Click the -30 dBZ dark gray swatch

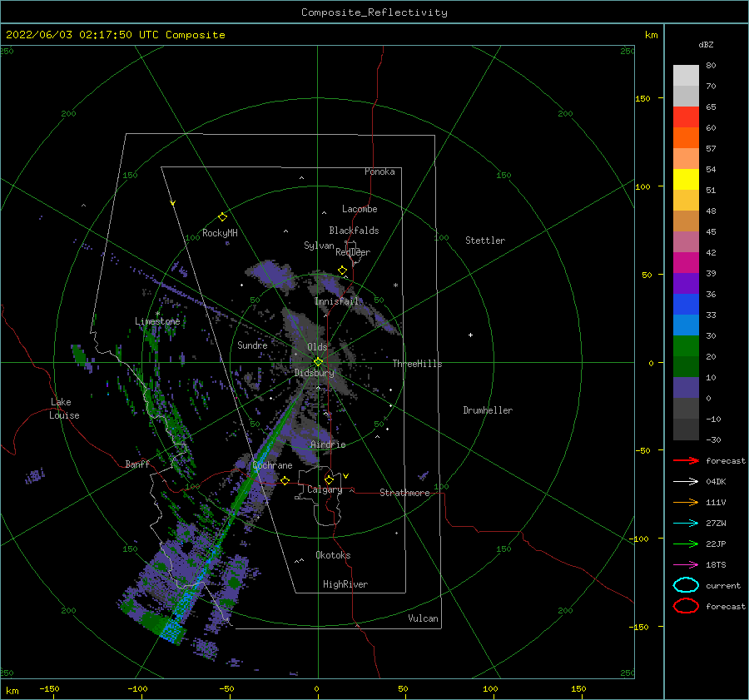(686, 429)
